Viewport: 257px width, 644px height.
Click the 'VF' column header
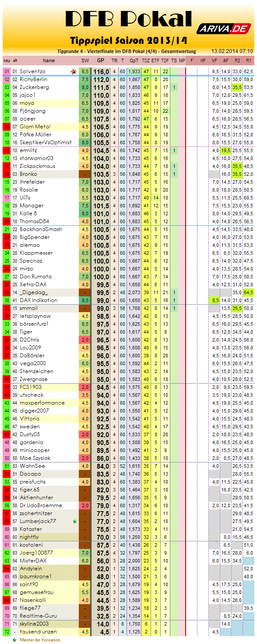click(x=215, y=60)
